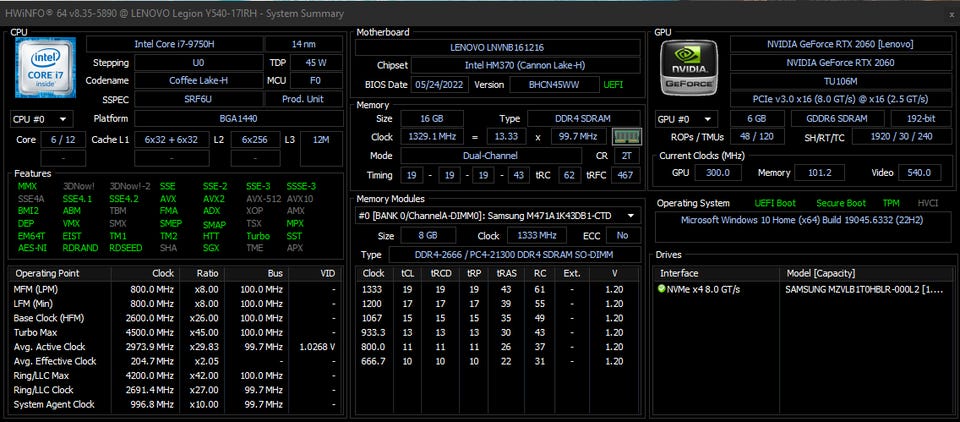Click the BGA1440 platform field

(239, 118)
